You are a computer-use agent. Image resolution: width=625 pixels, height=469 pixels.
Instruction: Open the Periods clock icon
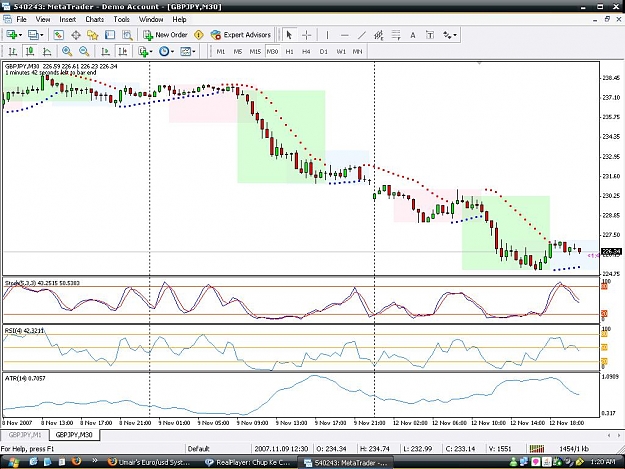click(164, 51)
